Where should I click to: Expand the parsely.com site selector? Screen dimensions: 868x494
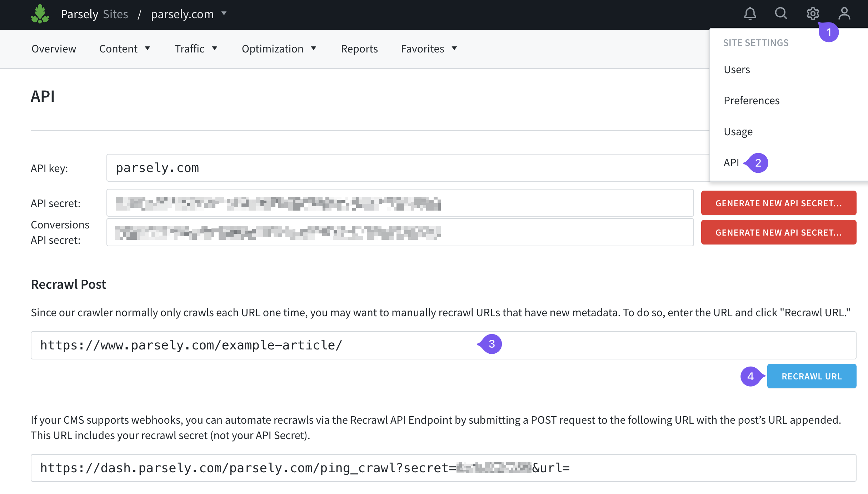[189, 14]
